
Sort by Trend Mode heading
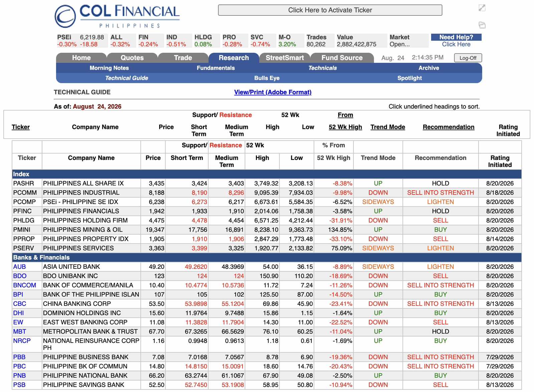388,127
